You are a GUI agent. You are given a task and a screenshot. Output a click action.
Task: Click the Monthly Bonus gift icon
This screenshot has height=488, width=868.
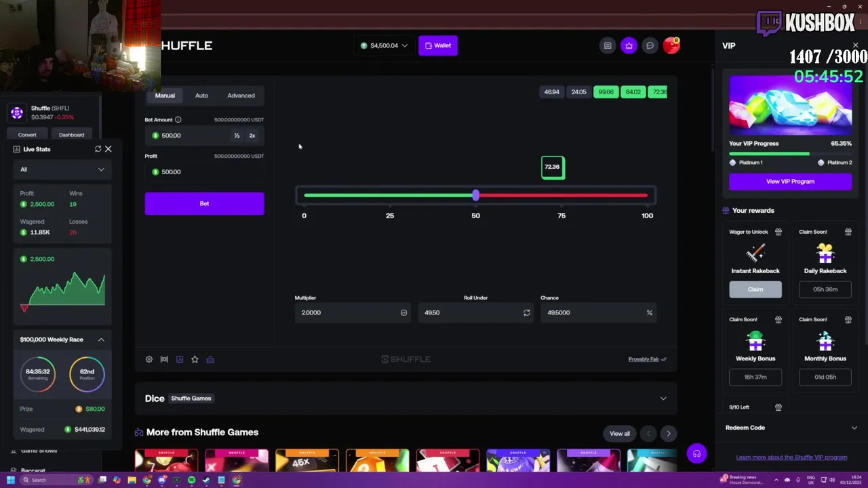pyautogui.click(x=848, y=319)
